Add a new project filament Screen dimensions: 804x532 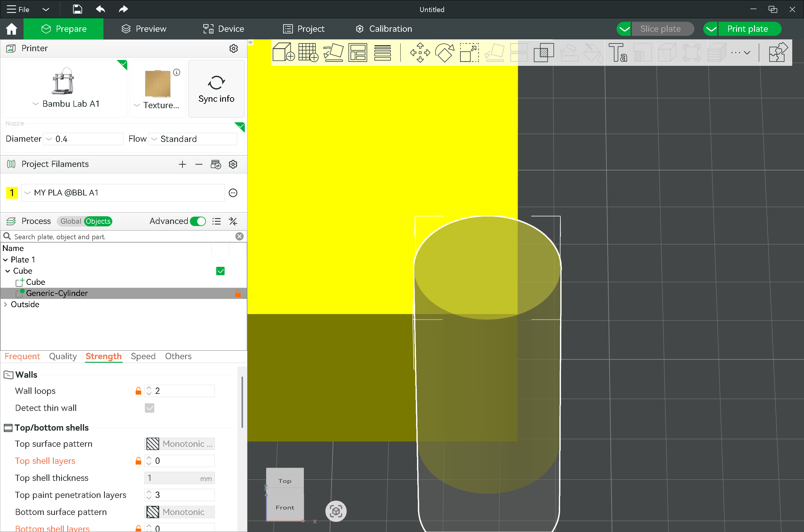click(182, 164)
